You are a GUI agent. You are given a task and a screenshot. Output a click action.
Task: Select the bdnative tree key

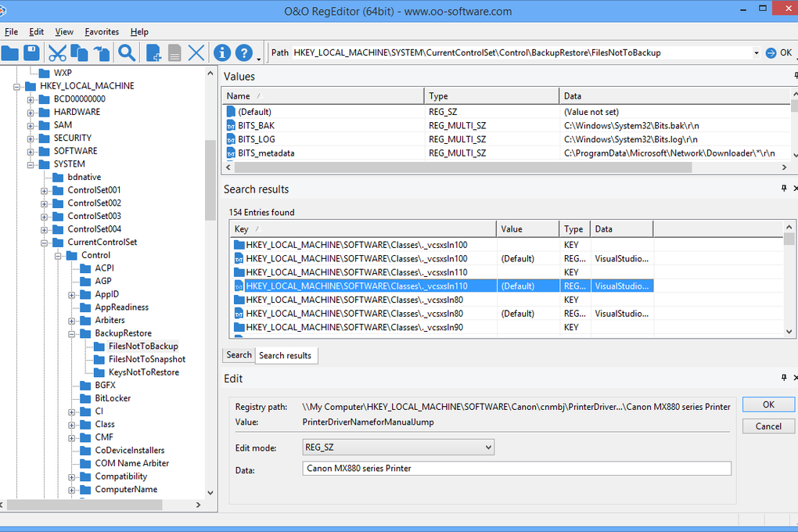pyautogui.click(x=84, y=177)
